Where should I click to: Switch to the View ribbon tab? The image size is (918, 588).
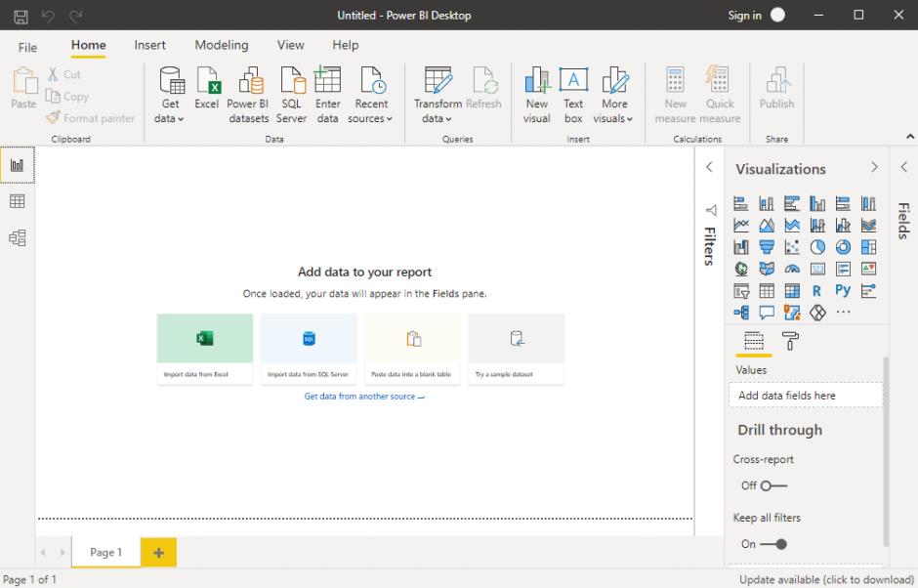click(x=290, y=45)
